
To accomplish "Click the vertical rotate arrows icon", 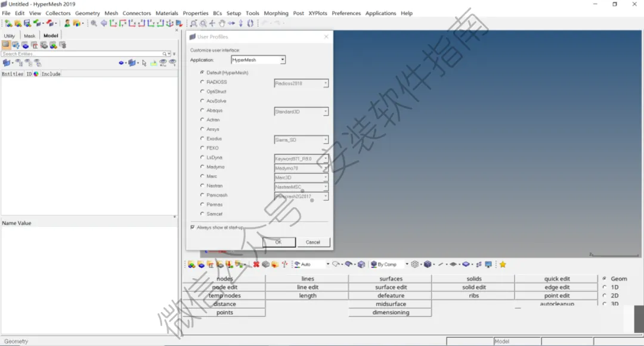I will [241, 23].
